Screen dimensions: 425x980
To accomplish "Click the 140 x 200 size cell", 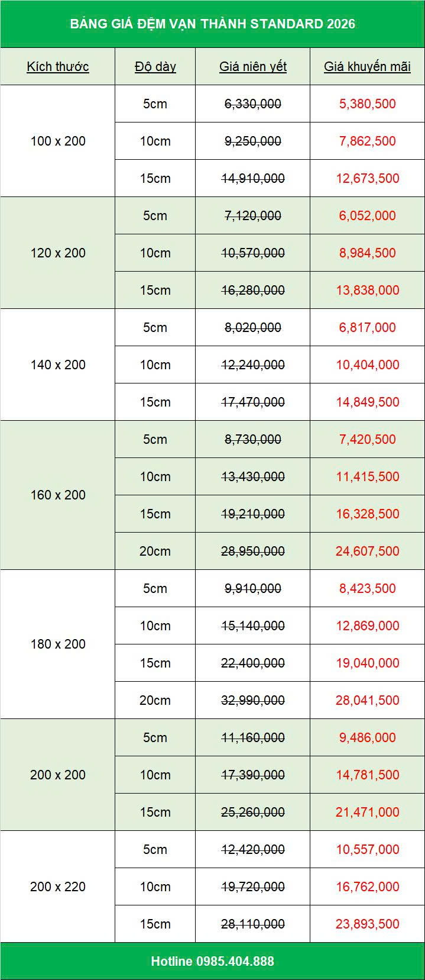I will point(58,365).
